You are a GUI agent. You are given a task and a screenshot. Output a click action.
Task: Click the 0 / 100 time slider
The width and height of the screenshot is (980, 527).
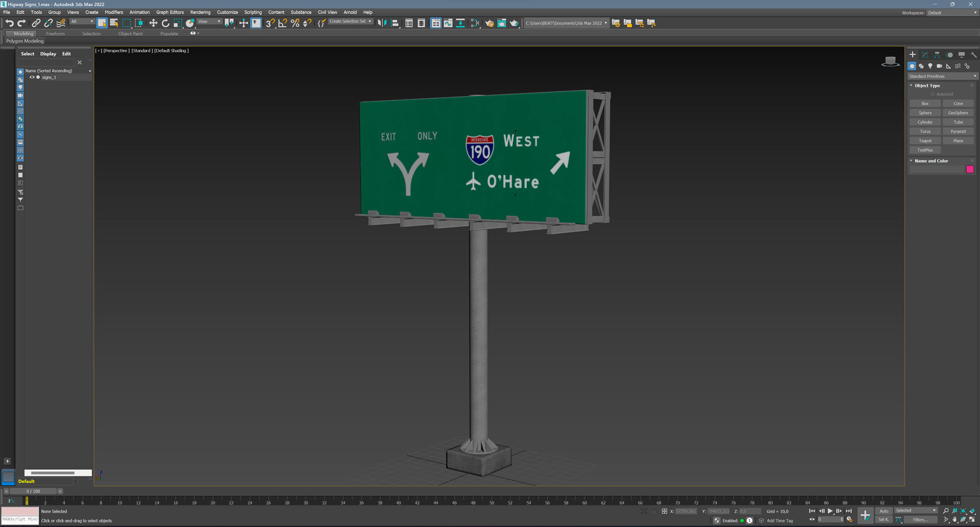click(33, 491)
